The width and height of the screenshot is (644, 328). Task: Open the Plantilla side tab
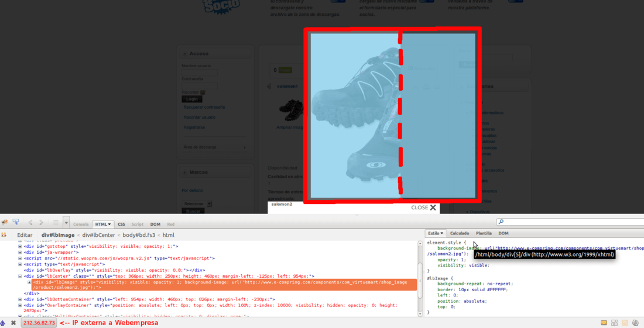[484, 233]
